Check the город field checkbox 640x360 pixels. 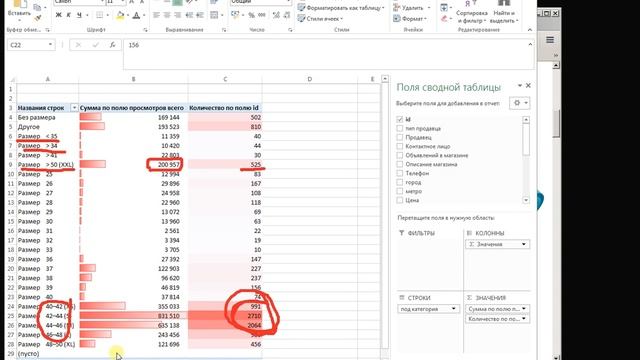pyautogui.click(x=400, y=182)
